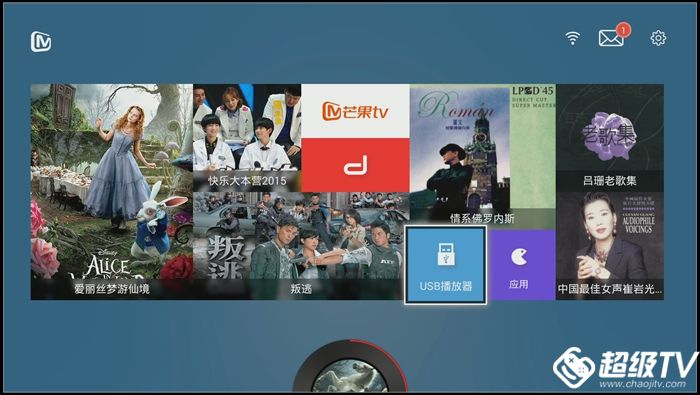Click the 超级TV watermark logo
This screenshot has width=700, height=395.
tap(626, 368)
